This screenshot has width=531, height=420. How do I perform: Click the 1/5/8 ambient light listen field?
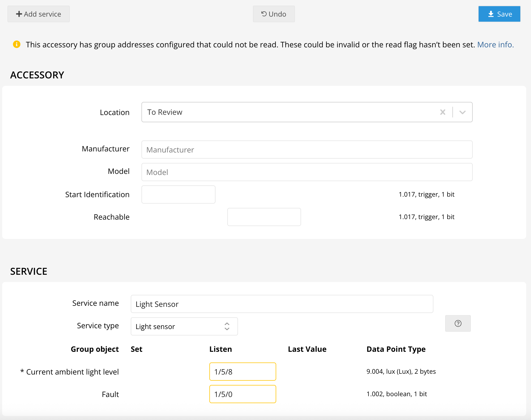tap(243, 372)
